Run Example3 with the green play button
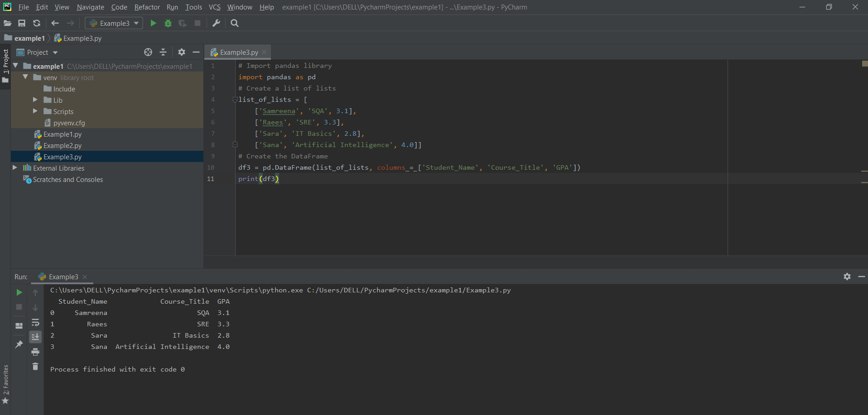The height and width of the screenshot is (415, 868). [x=153, y=23]
